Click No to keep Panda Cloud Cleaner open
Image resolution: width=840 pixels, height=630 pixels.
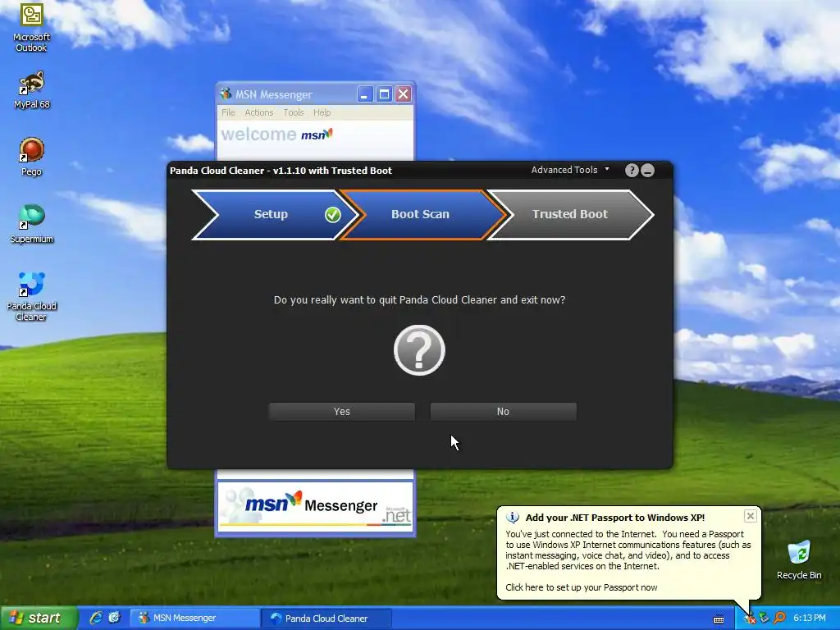click(x=503, y=412)
